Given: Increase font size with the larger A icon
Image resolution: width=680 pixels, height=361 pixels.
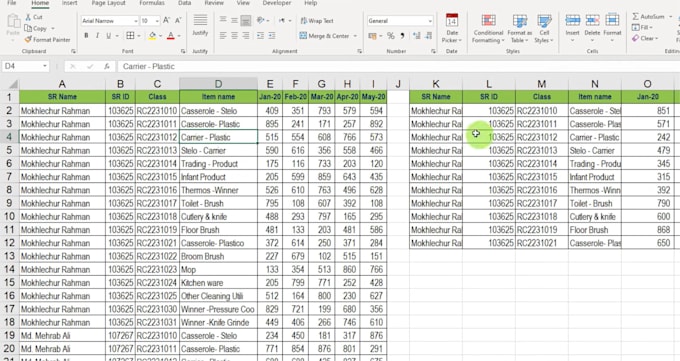Looking at the screenshot, I should (x=166, y=20).
